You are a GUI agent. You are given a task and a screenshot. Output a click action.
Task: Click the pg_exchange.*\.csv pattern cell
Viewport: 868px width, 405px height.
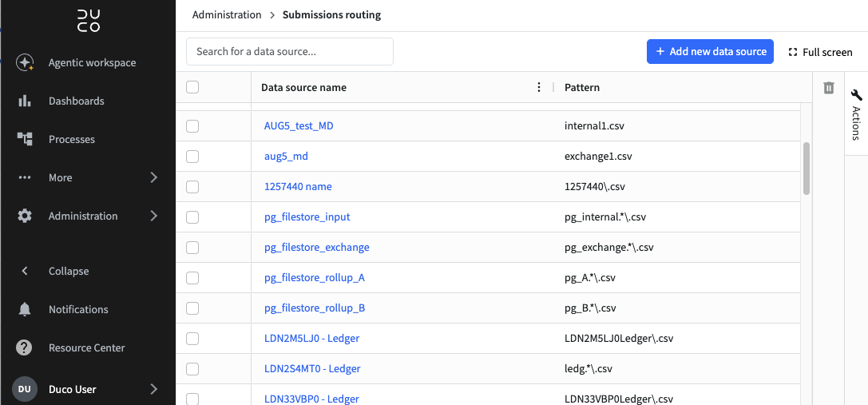[x=609, y=247]
